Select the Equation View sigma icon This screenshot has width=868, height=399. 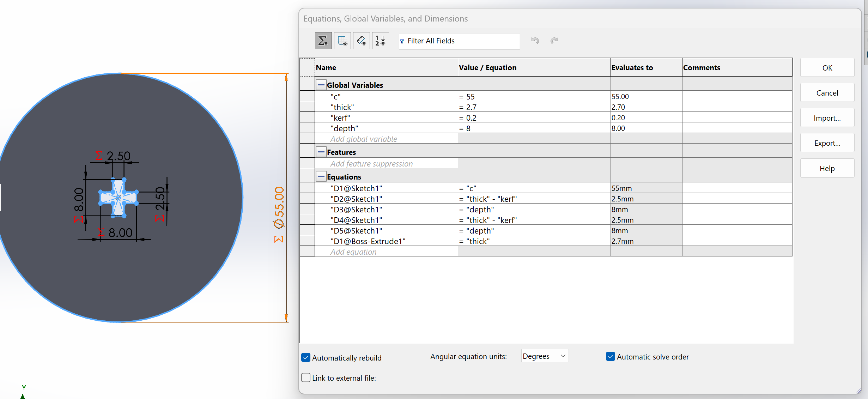click(x=323, y=41)
